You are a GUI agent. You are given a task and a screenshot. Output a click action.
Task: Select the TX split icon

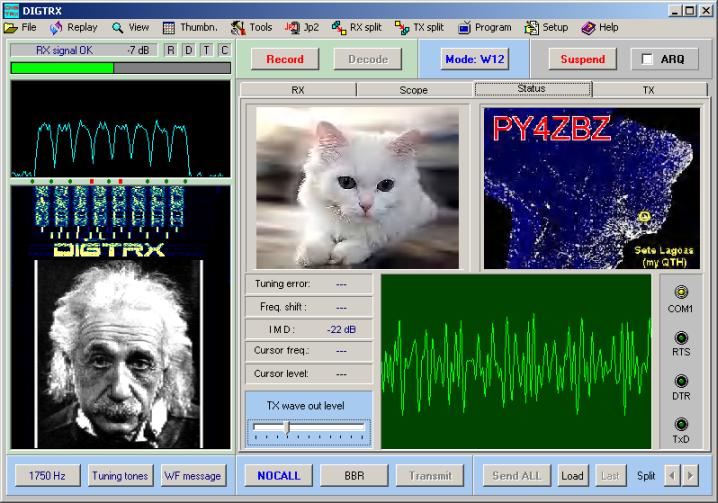click(x=402, y=27)
